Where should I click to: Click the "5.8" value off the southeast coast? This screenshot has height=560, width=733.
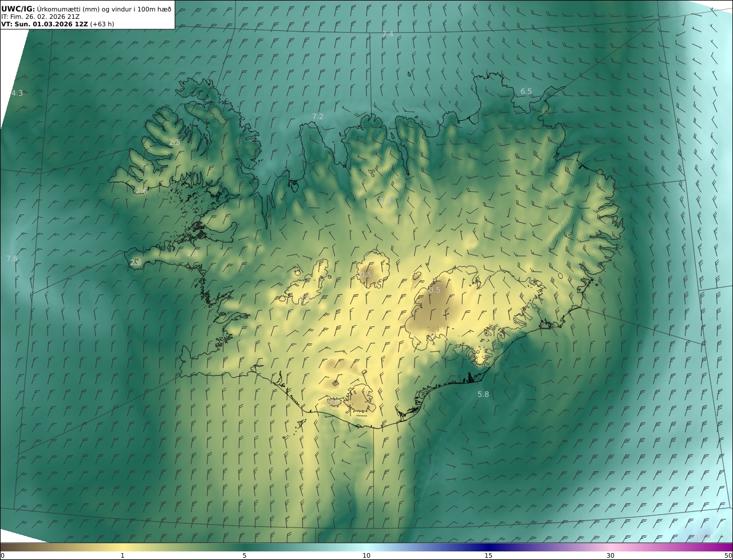[x=483, y=395]
